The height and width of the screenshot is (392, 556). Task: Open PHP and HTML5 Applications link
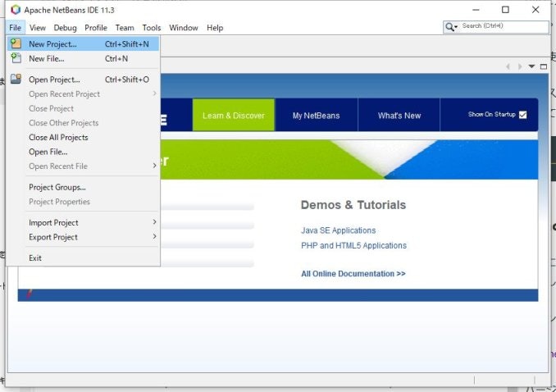353,245
